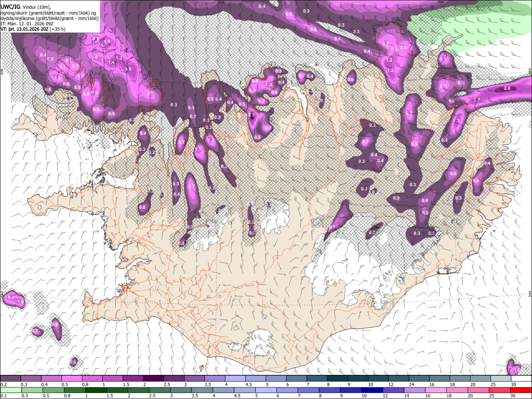Click the lavender swatch labeled 4 in purple scale
This screenshot has height=399, width=532.
235,379
